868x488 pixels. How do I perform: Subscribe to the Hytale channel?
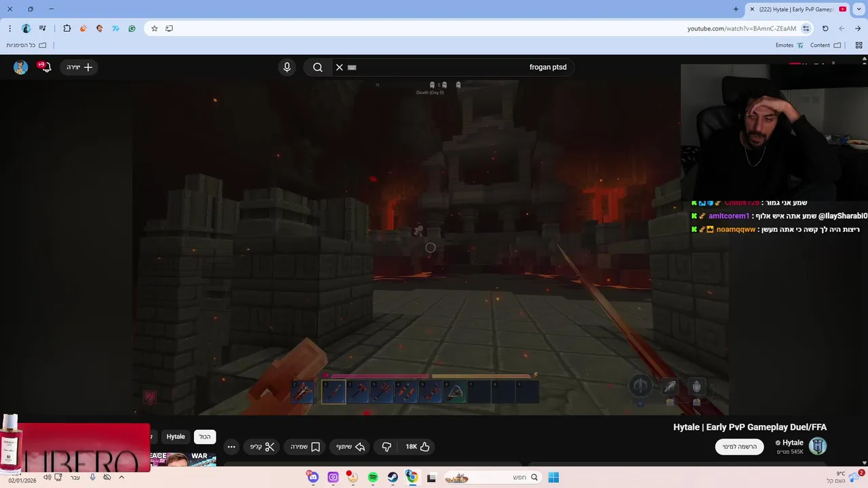[739, 447]
